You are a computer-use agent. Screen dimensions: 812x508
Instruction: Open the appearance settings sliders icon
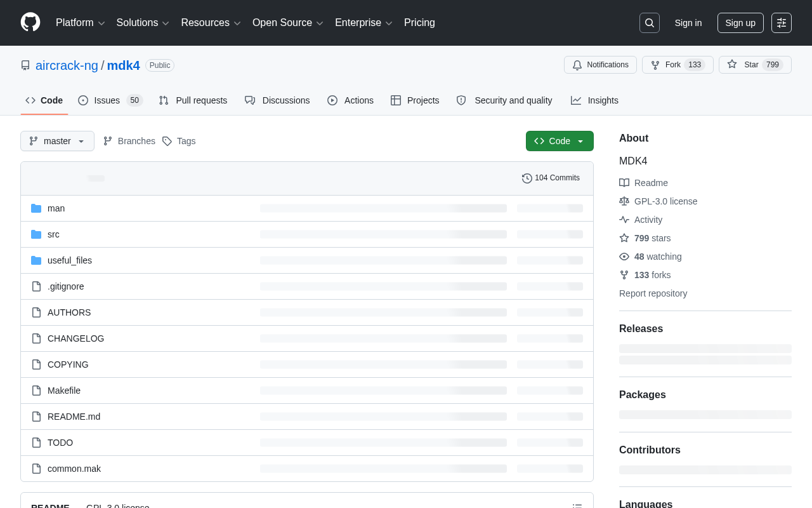coord(782,23)
